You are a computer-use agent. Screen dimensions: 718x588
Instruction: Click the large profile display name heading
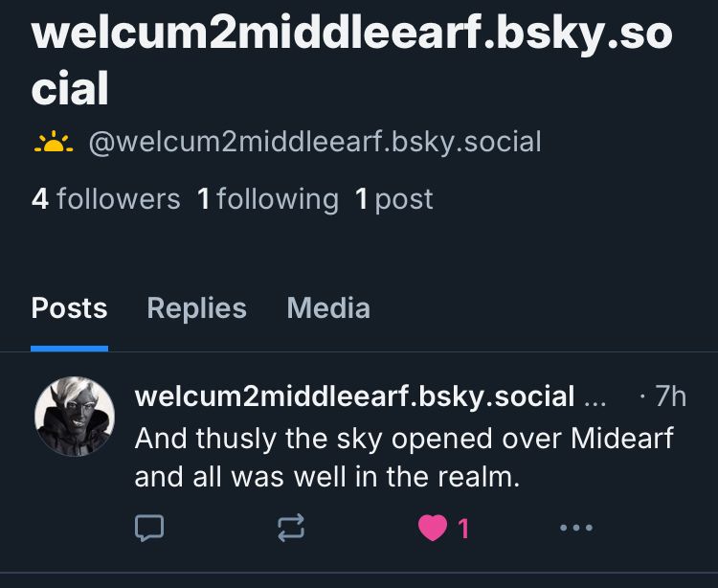351,61
